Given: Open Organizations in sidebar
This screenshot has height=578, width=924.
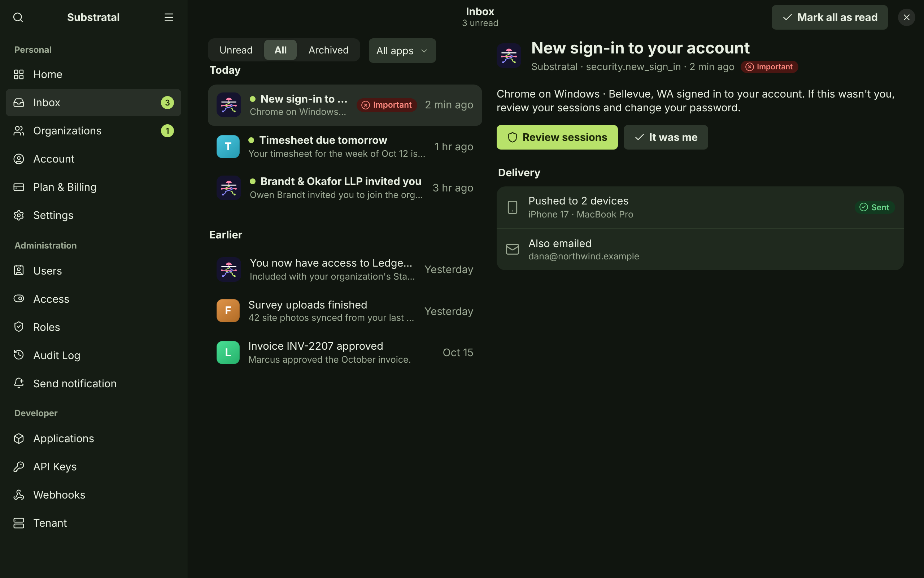Looking at the screenshot, I should point(93,131).
